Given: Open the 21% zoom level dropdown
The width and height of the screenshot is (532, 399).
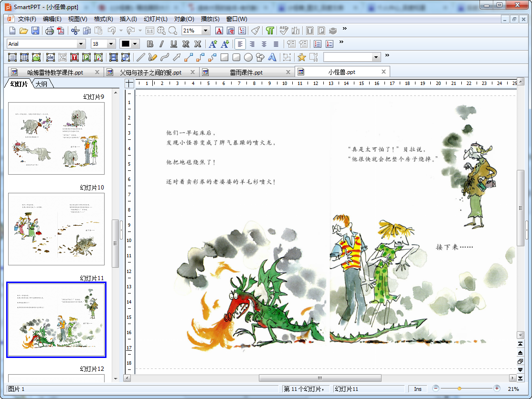Looking at the screenshot, I should 205,31.
